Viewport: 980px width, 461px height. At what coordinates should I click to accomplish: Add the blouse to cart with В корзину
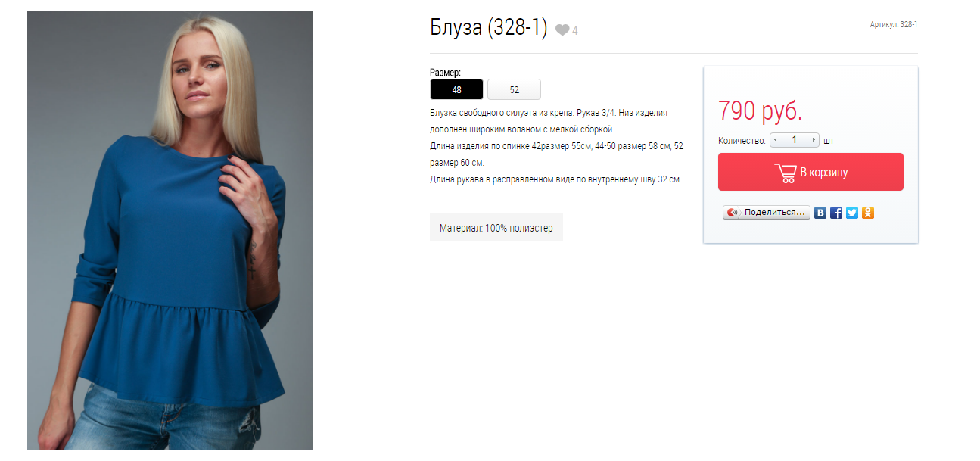click(810, 172)
